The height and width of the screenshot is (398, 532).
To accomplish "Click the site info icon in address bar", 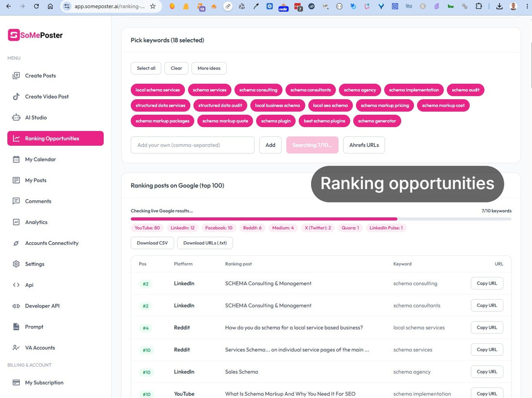I will (67, 6).
